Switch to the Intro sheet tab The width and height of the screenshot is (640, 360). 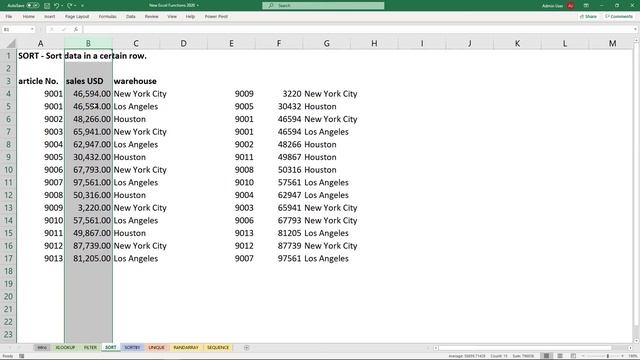click(42, 348)
